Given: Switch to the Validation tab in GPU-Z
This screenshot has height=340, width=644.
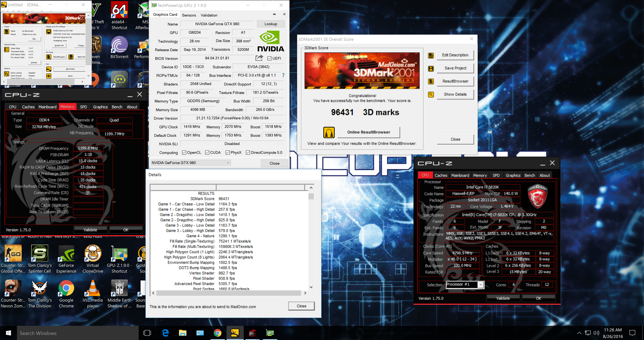Looking at the screenshot, I should point(209,15).
